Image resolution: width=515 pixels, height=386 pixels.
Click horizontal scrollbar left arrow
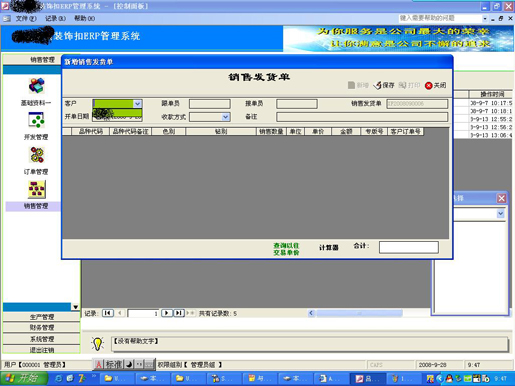click(311, 313)
